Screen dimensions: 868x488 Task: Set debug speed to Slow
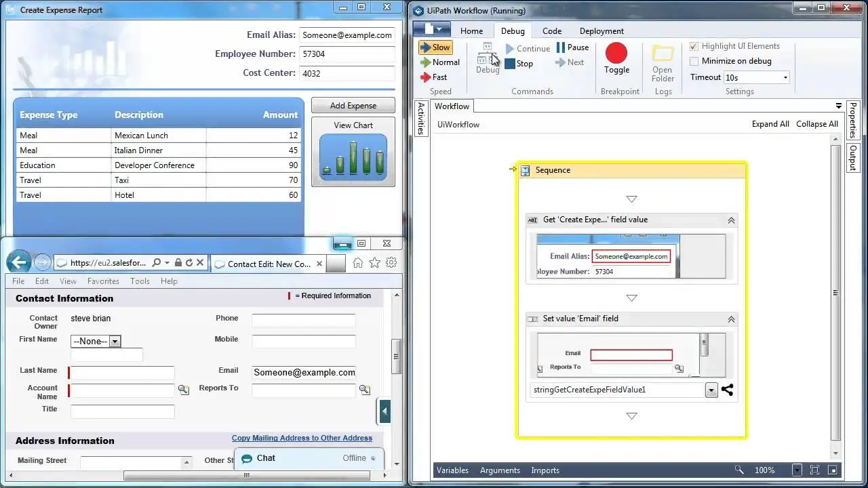tap(435, 47)
